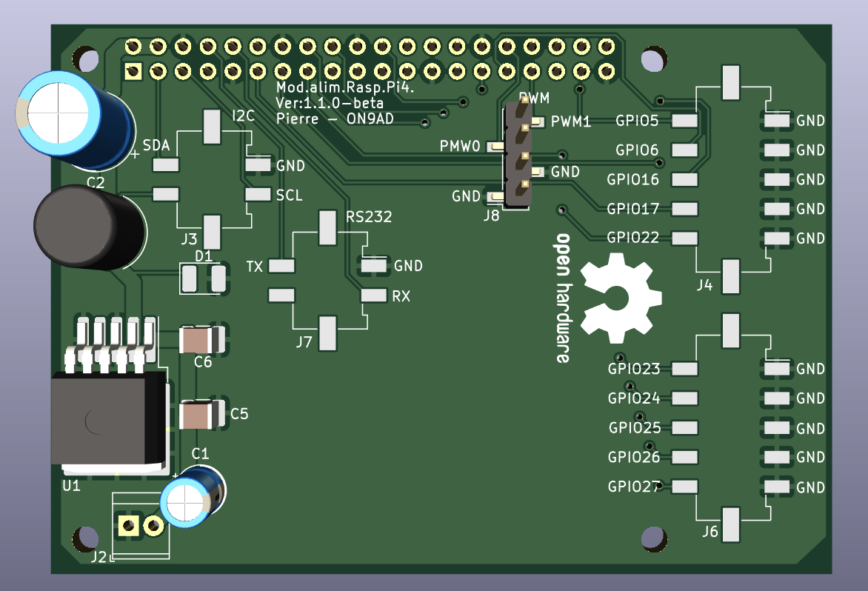Click the GPIO5 solder pad
The width and height of the screenshot is (868, 591).
pos(685,120)
